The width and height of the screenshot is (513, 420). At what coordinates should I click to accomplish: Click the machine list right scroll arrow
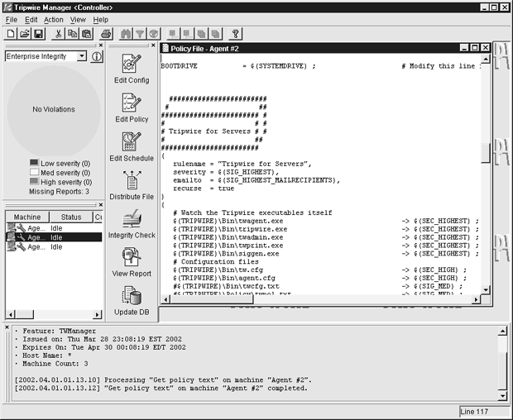pos(97,314)
